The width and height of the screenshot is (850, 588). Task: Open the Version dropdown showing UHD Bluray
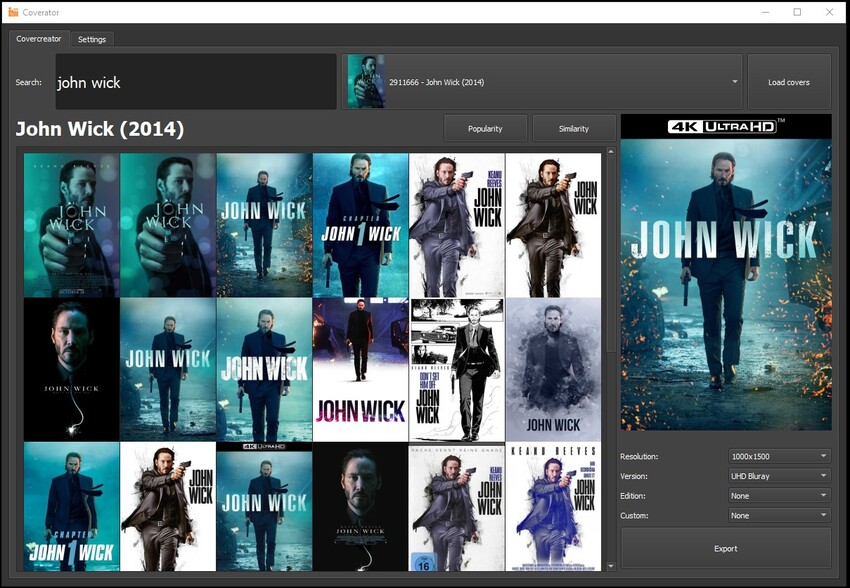779,476
